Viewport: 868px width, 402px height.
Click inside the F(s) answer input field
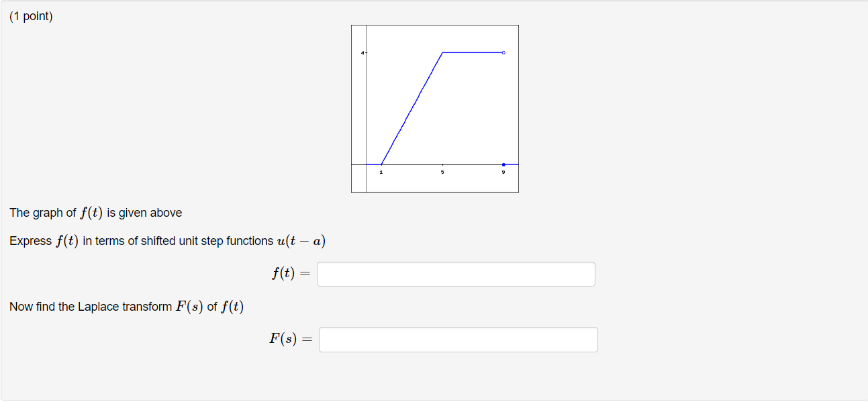pyautogui.click(x=459, y=340)
